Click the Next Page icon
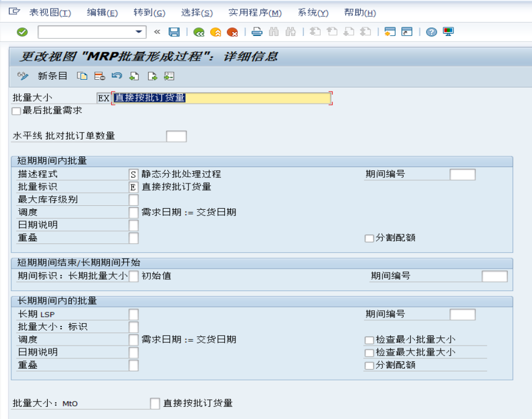 point(349,32)
